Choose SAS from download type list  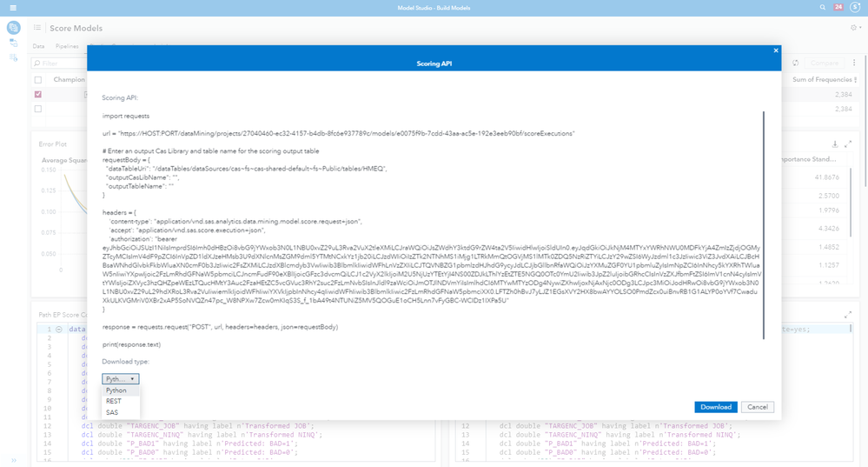point(121,412)
